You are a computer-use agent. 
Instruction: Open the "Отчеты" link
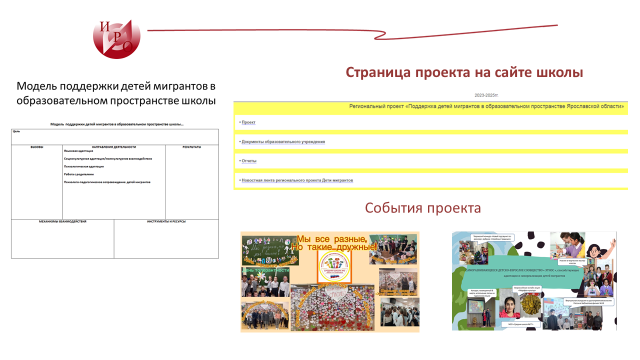tap(249, 161)
